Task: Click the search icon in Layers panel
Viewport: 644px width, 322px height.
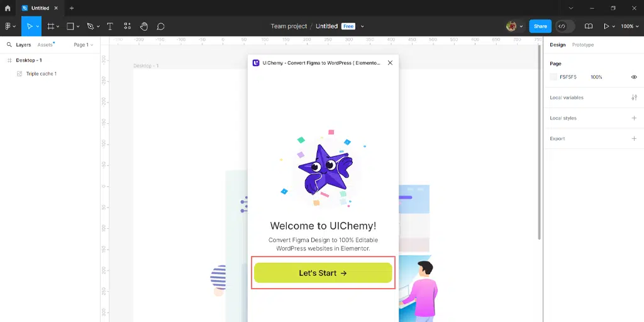Action: (9, 45)
